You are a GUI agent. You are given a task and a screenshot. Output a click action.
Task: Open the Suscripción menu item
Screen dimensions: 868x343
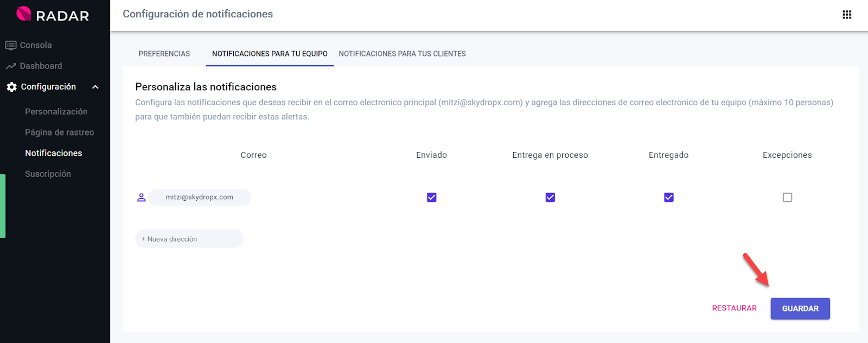(x=48, y=174)
